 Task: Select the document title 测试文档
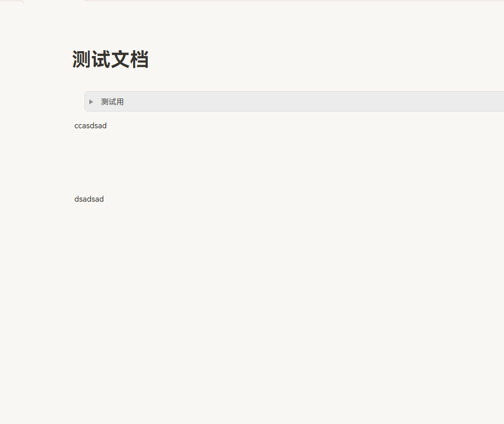110,59
